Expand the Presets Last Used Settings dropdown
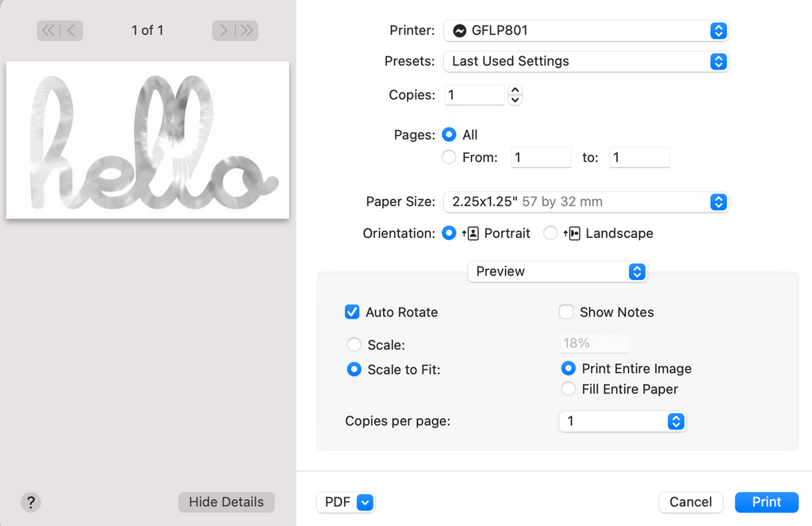Image resolution: width=812 pixels, height=526 pixels. pos(585,61)
